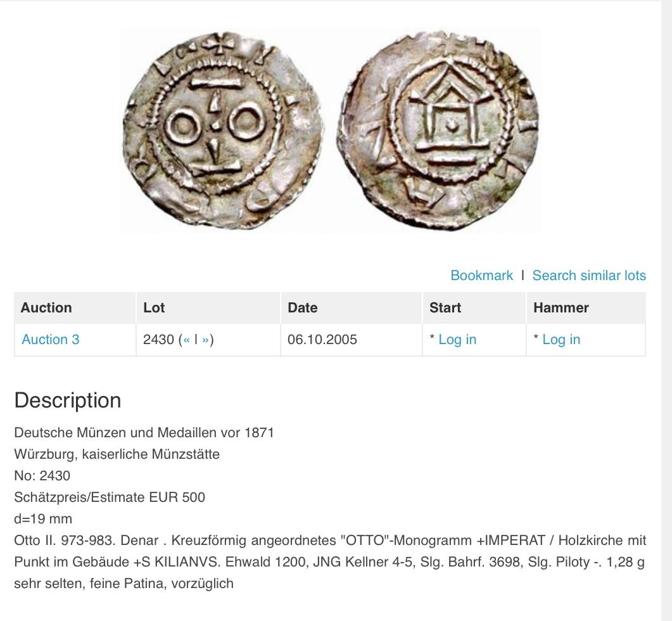Click the Lot column header
672x621 pixels.
(154, 308)
